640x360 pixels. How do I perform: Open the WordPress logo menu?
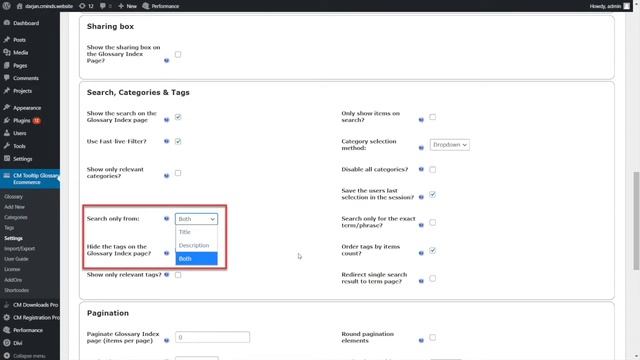pyautogui.click(x=7, y=6)
